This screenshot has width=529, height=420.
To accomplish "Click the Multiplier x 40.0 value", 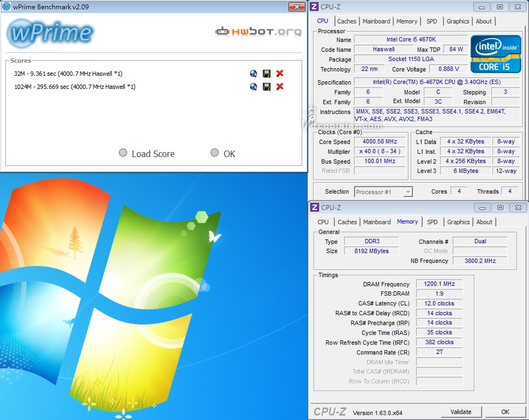I will [x=380, y=152].
